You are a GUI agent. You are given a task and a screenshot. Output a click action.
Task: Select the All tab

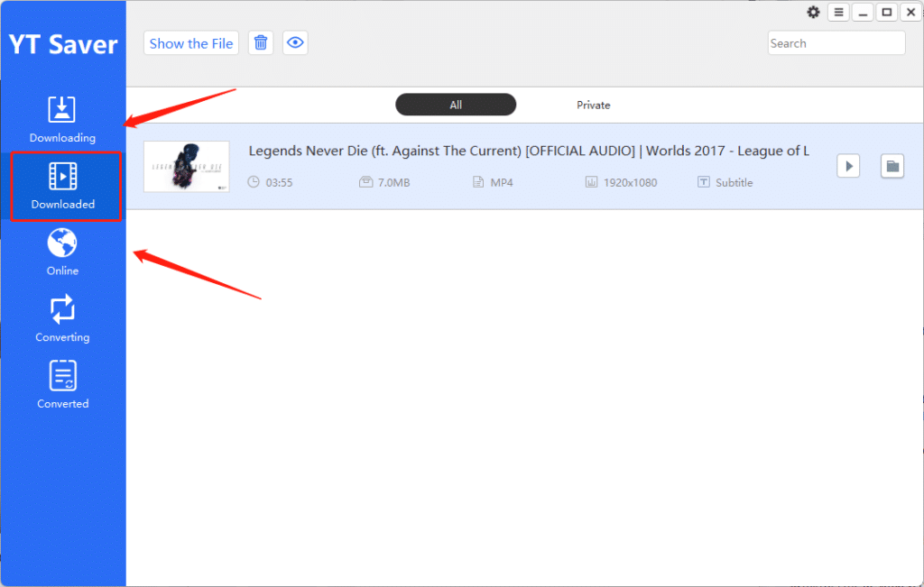point(456,105)
